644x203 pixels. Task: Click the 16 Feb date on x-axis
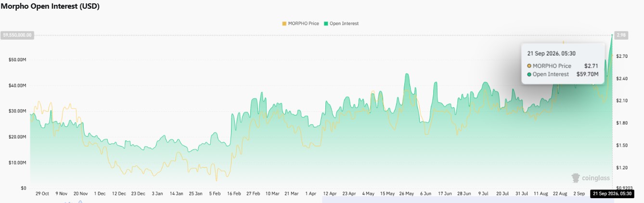click(x=234, y=193)
